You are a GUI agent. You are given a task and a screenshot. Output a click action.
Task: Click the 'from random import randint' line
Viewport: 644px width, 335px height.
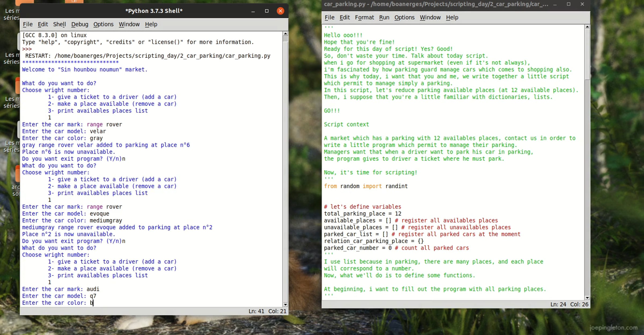pos(365,186)
